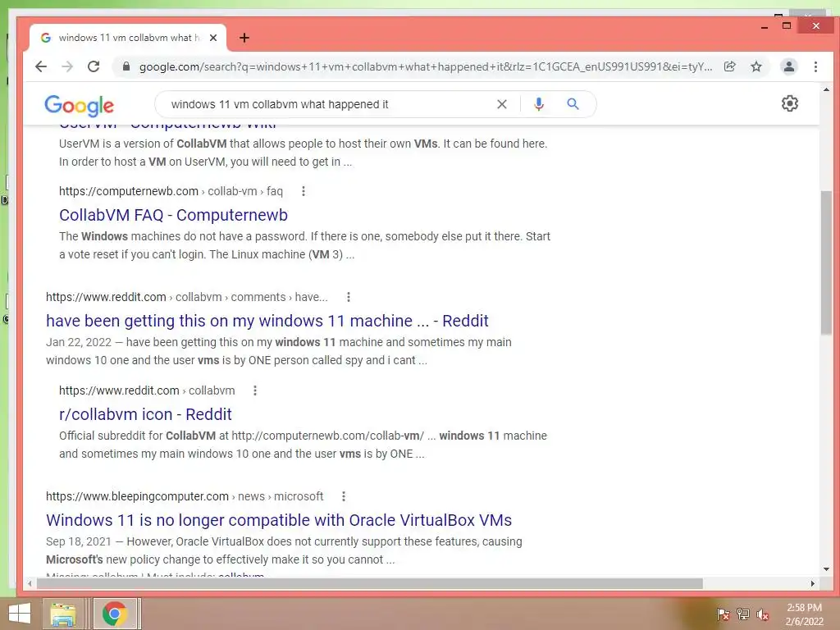Open more options for reddit comments result
This screenshot has width=840, height=630.
348,297
